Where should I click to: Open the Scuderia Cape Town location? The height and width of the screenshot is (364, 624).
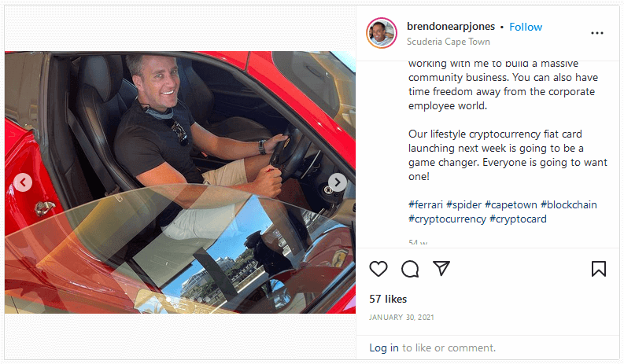point(448,42)
